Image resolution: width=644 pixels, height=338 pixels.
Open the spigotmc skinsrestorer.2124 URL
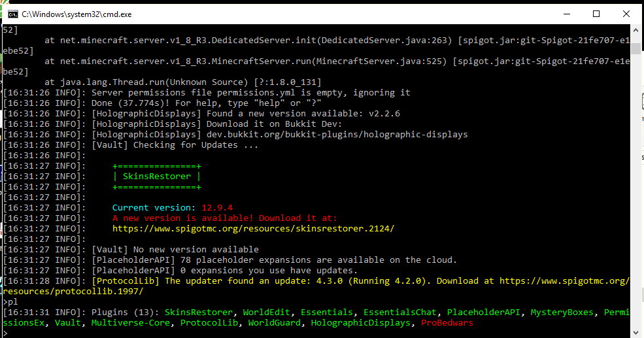click(x=253, y=229)
